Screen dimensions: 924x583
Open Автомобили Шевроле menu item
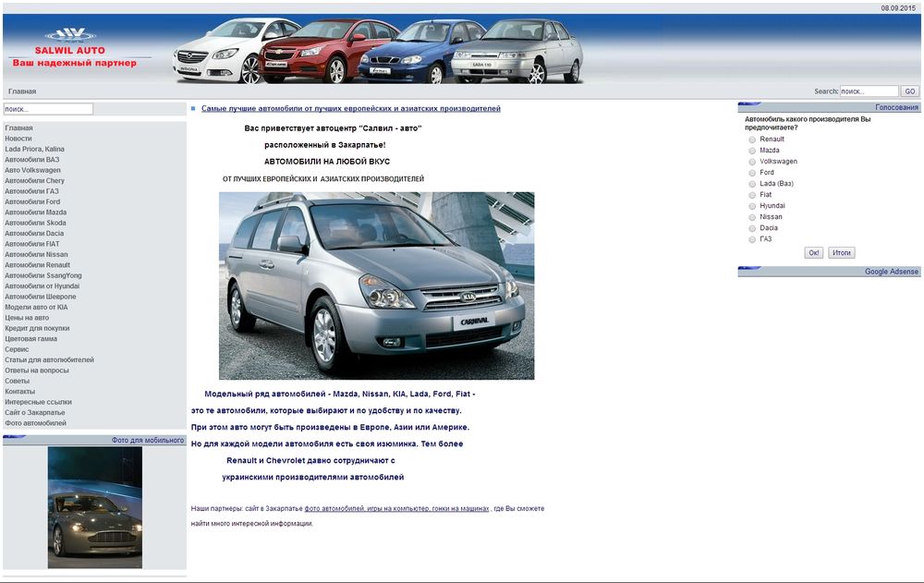pyautogui.click(x=41, y=298)
